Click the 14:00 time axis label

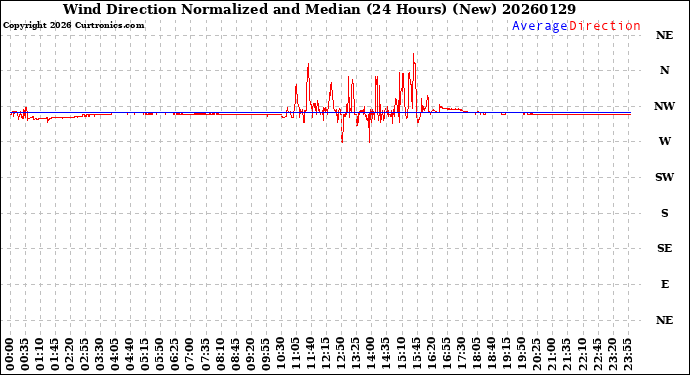(x=371, y=355)
